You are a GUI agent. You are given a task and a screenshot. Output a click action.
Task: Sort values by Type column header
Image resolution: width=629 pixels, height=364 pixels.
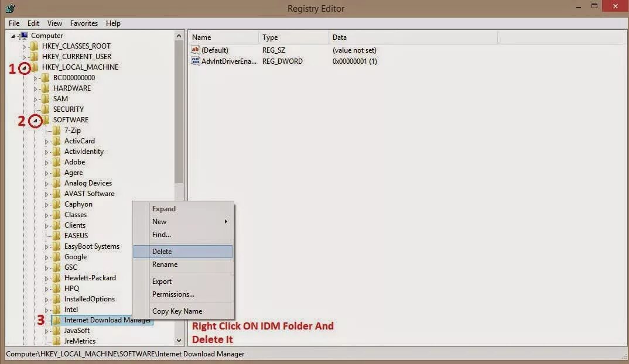(293, 37)
